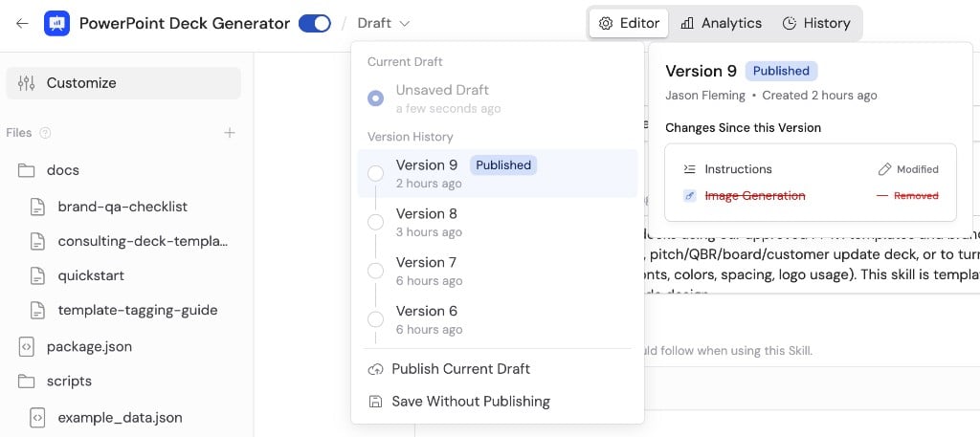Click the consulting-deck-template document icon
Viewport: 980px width, 437px height.
pos(38,241)
